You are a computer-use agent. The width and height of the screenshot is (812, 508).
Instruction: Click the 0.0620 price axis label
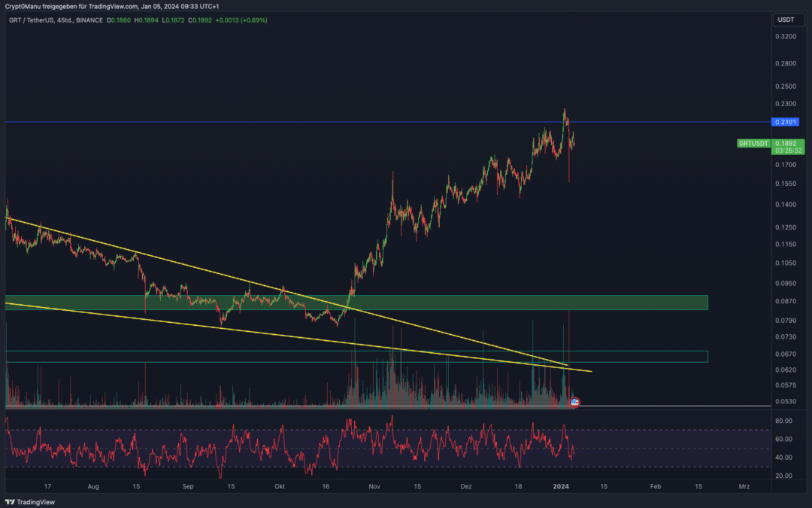tap(786, 370)
